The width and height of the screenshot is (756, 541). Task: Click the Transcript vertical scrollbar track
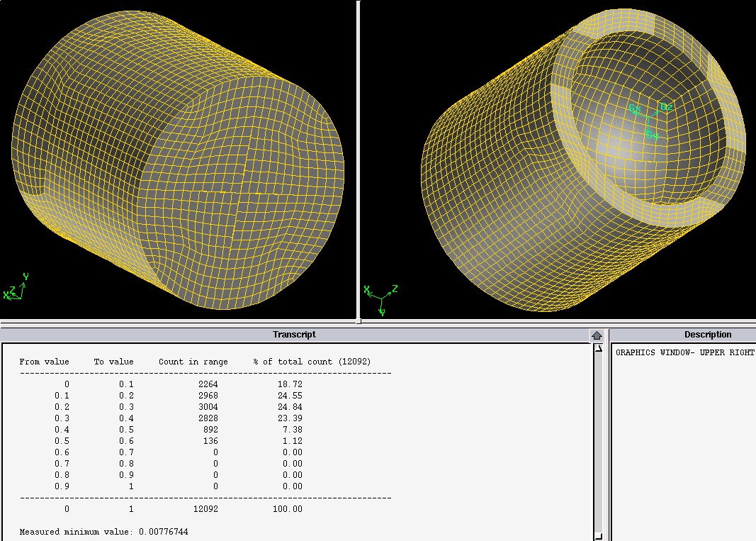tap(598, 440)
